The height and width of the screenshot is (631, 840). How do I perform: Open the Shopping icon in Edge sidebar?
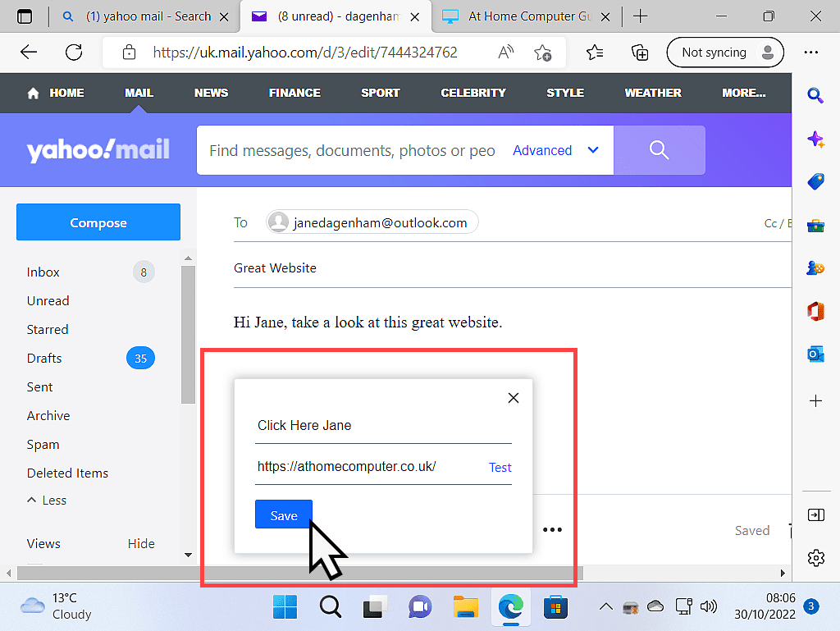tap(815, 182)
